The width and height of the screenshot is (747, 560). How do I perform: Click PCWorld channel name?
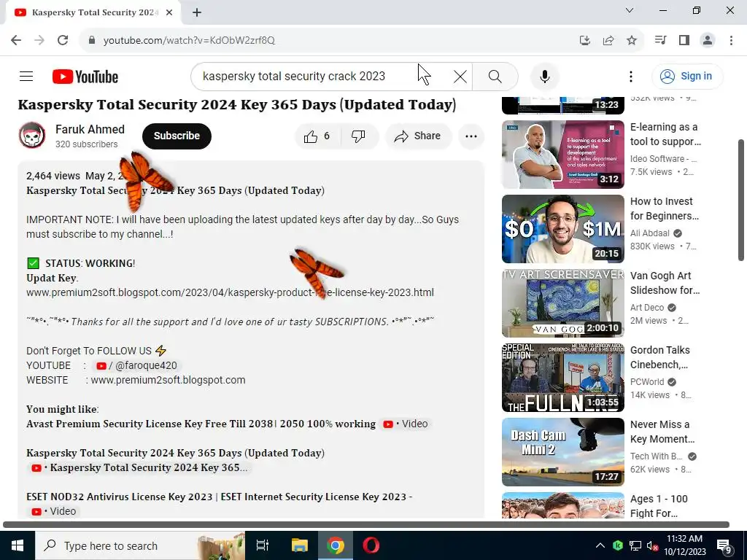click(647, 381)
